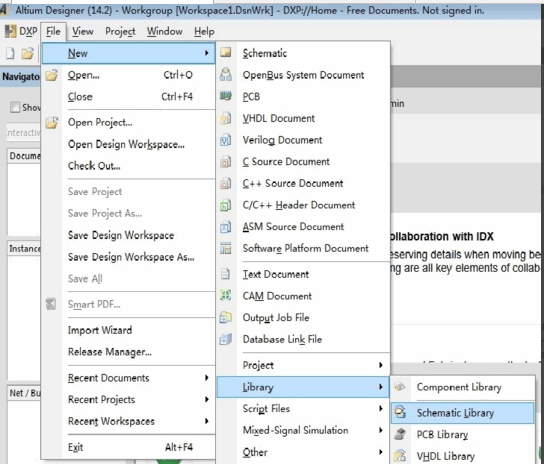Click the Component Library icon
The height and width of the screenshot is (464, 544).
(x=400, y=387)
